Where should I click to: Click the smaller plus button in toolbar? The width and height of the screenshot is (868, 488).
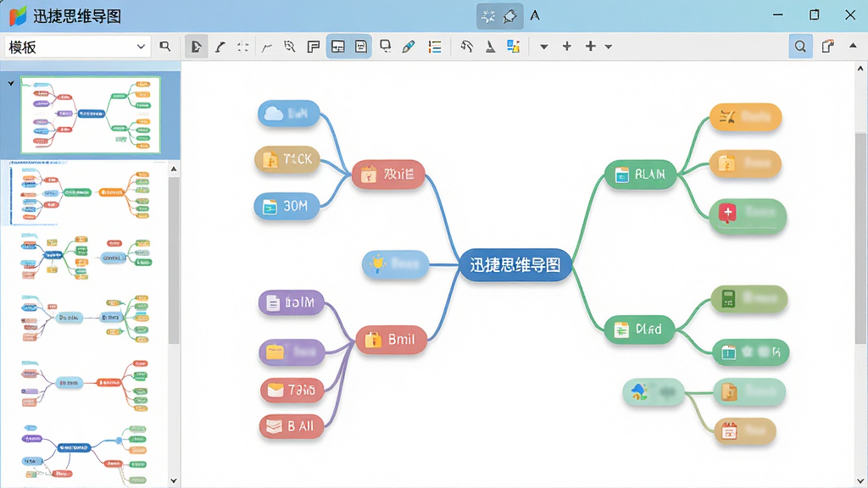coord(567,47)
